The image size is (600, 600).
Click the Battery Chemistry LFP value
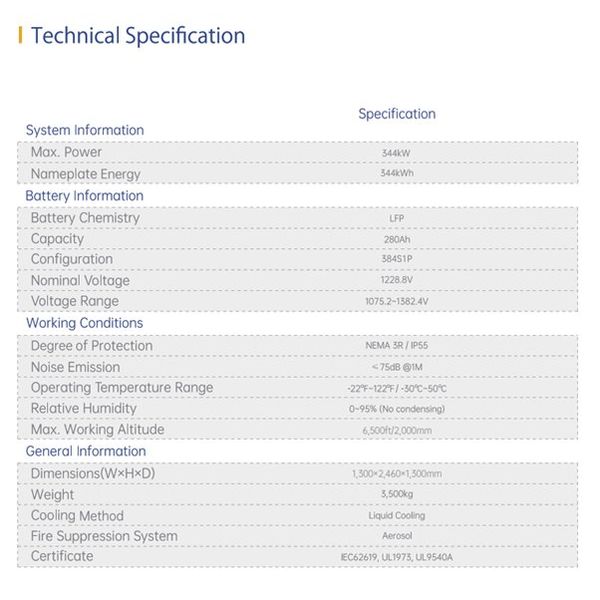point(397,218)
